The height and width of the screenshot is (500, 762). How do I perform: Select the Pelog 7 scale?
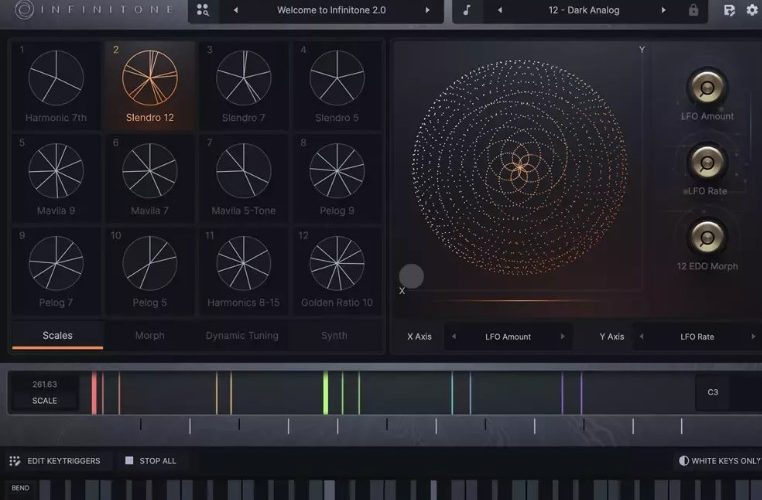click(x=56, y=271)
